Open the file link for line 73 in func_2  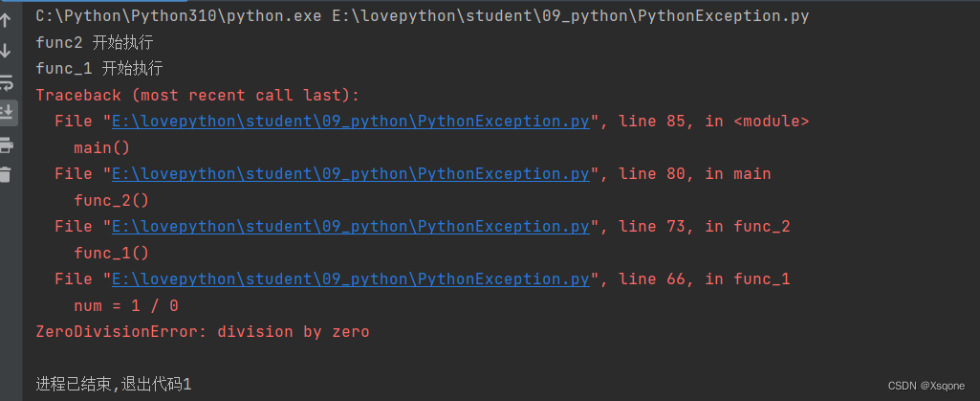(x=350, y=227)
